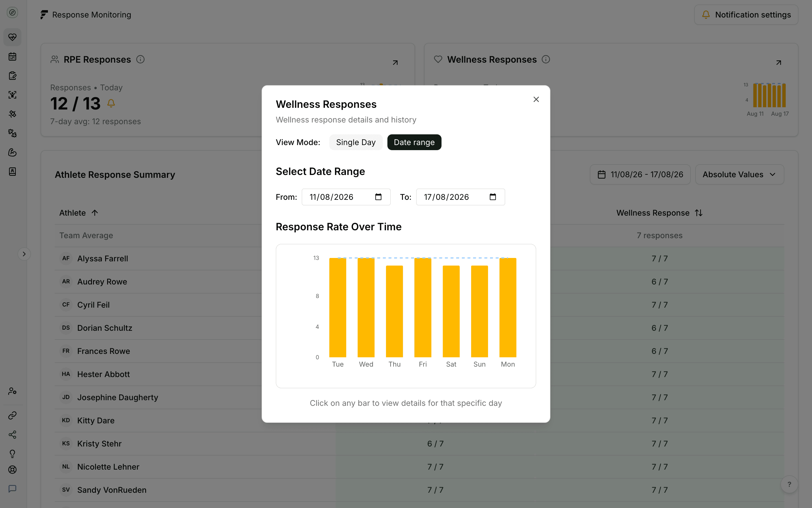Open the contact book sidebar icon
Screen dimensions: 812x508
point(12,172)
